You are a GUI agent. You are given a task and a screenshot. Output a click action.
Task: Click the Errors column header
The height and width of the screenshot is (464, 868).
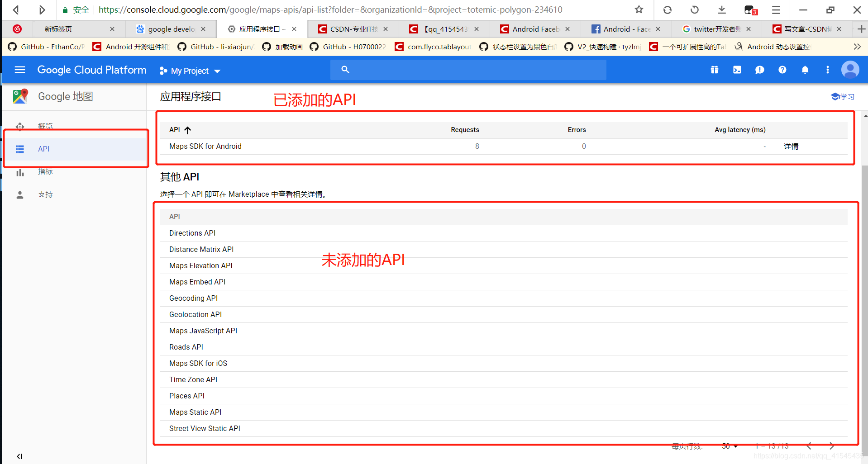click(x=577, y=130)
